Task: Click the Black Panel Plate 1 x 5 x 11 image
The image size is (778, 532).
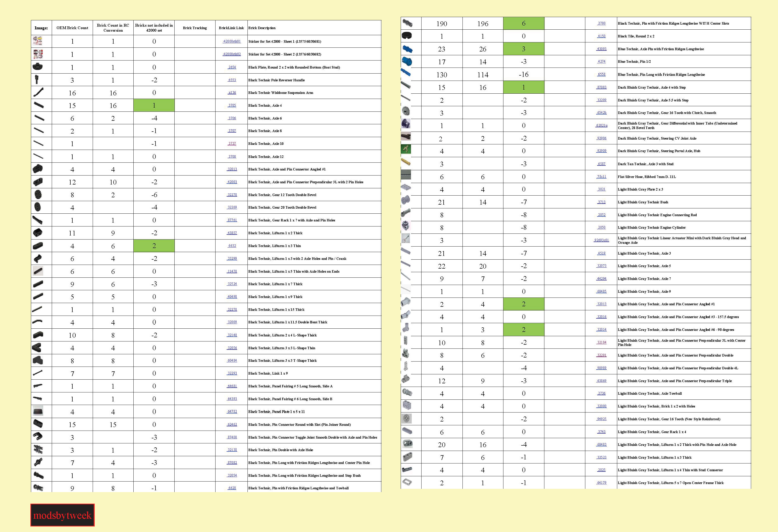Action: tap(38, 411)
